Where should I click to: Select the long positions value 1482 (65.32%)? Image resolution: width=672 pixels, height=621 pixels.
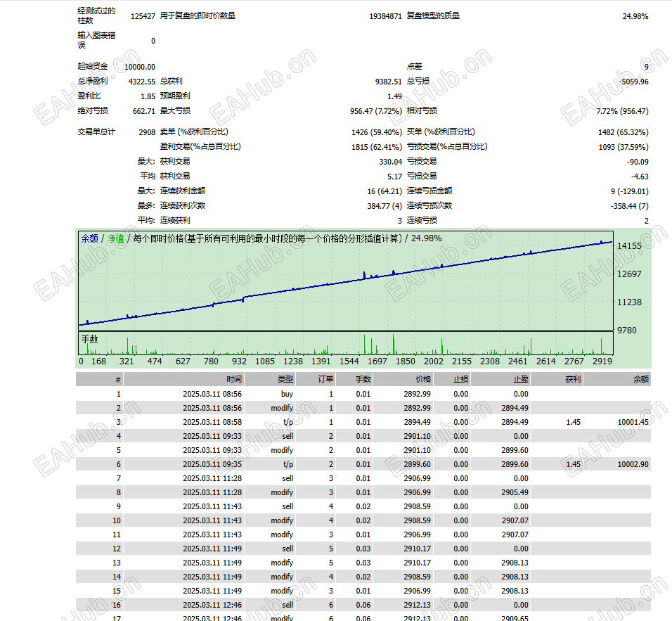point(623,132)
